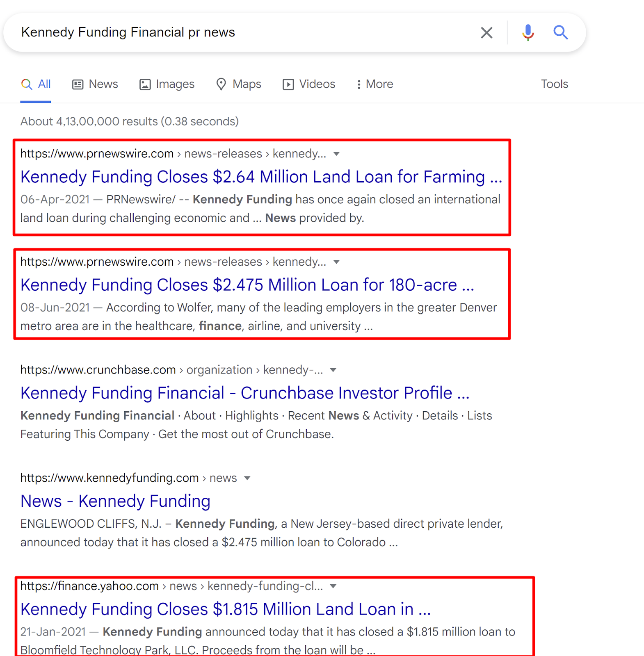
Task: Click the 08-Jun-2021 date in the snippet
Action: tap(55, 307)
